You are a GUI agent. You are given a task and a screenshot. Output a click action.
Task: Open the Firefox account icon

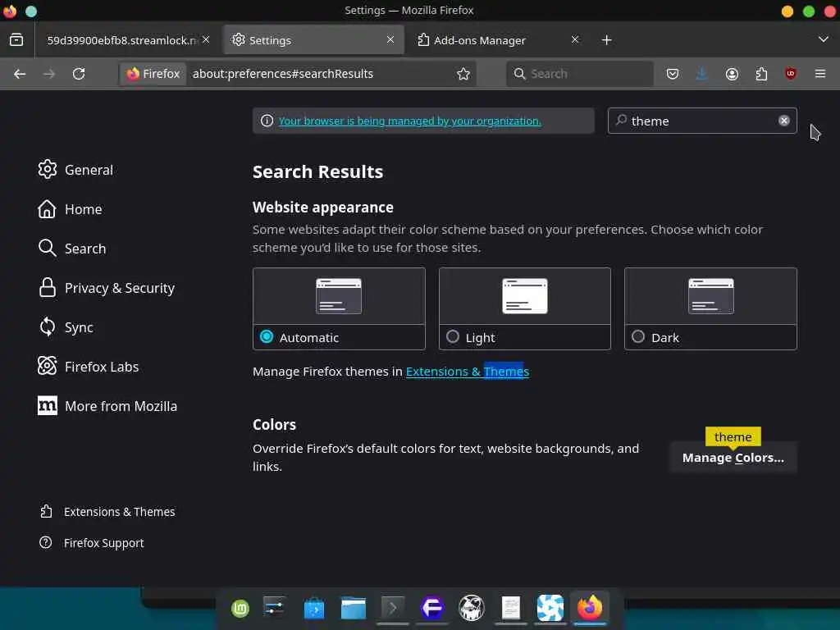pos(732,74)
